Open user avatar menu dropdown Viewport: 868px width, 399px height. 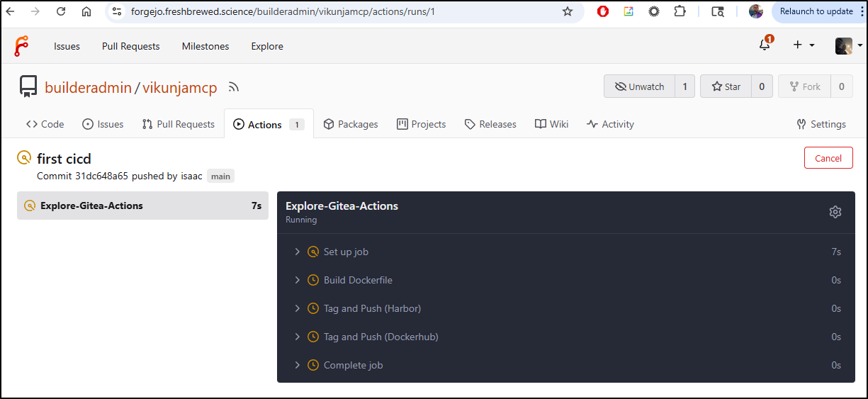pos(848,45)
